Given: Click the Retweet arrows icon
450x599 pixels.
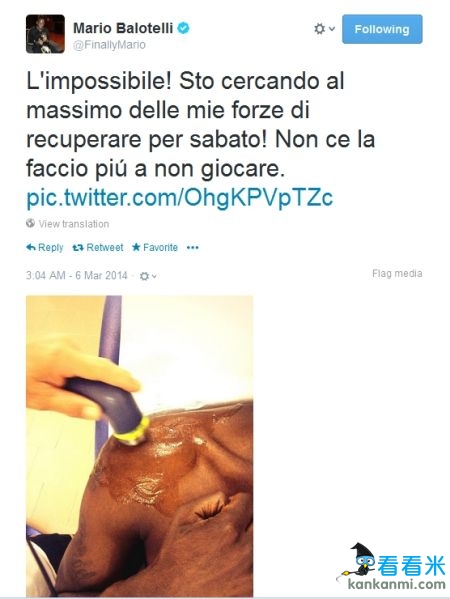Looking at the screenshot, I should click(78, 248).
